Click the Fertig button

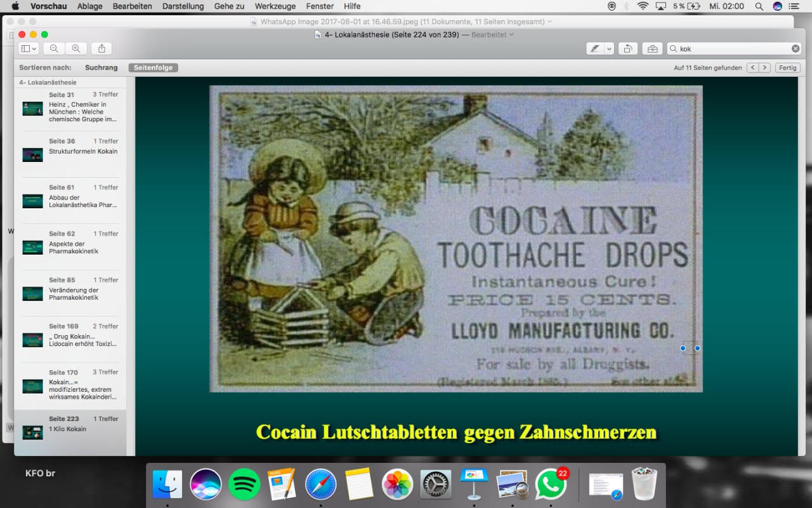pyautogui.click(x=787, y=67)
